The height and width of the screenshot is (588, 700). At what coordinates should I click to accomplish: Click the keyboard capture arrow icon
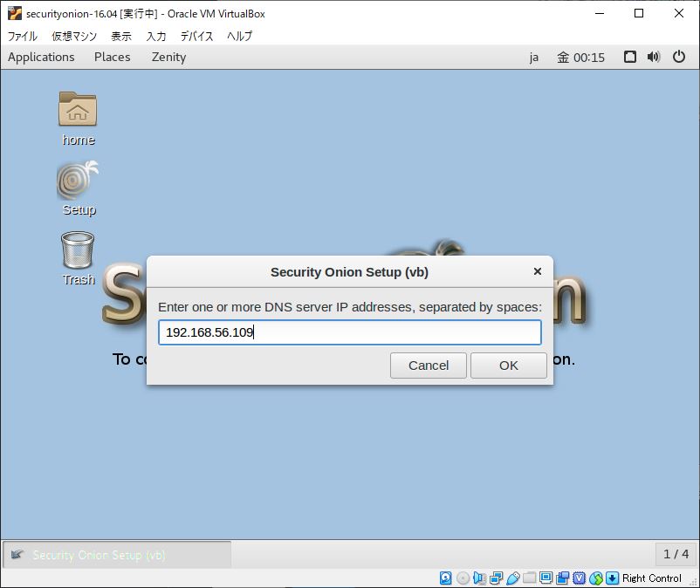point(613,578)
